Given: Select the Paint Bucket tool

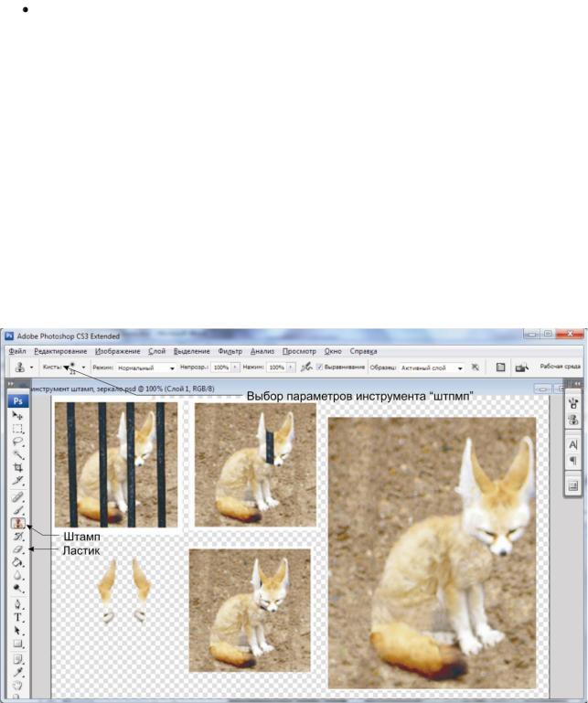Looking at the screenshot, I should pos(17,562).
